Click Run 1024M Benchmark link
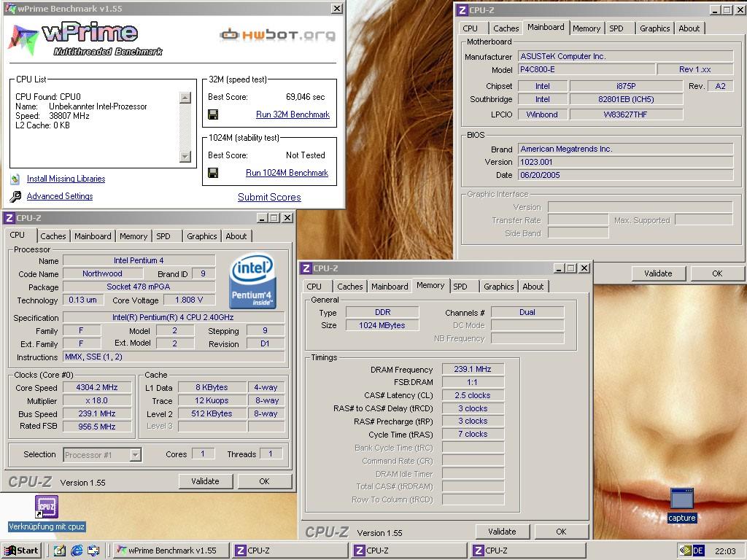Screen dimensions: 747x560 click(x=287, y=173)
